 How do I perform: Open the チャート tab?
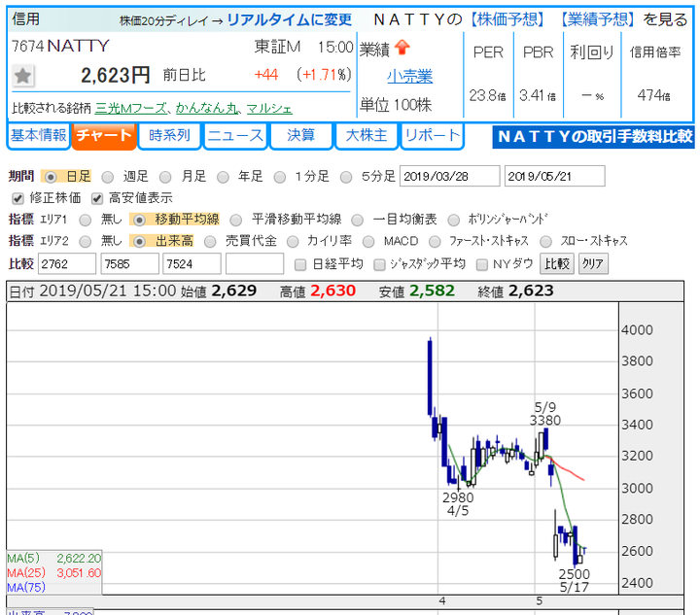(104, 136)
